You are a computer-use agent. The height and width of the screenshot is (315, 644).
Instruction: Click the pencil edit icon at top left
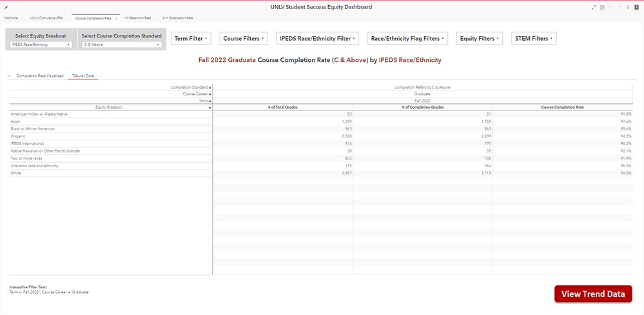(6, 7)
